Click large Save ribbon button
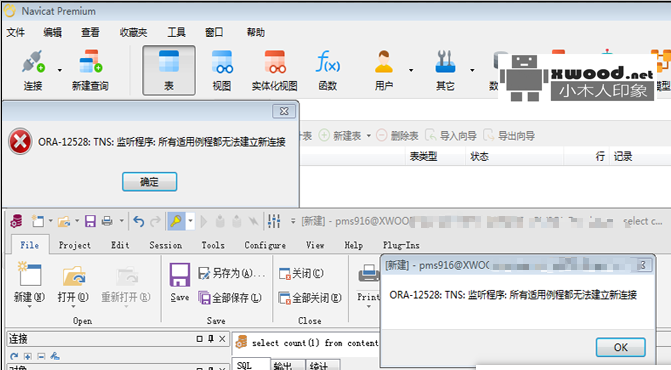Viewport: 671px width, 370px height. [180, 283]
